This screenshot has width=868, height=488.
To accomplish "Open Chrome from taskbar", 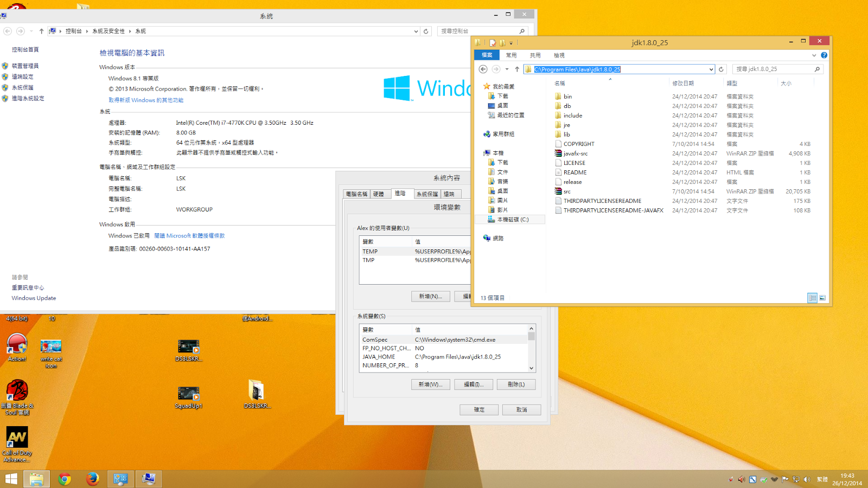I will click(65, 479).
